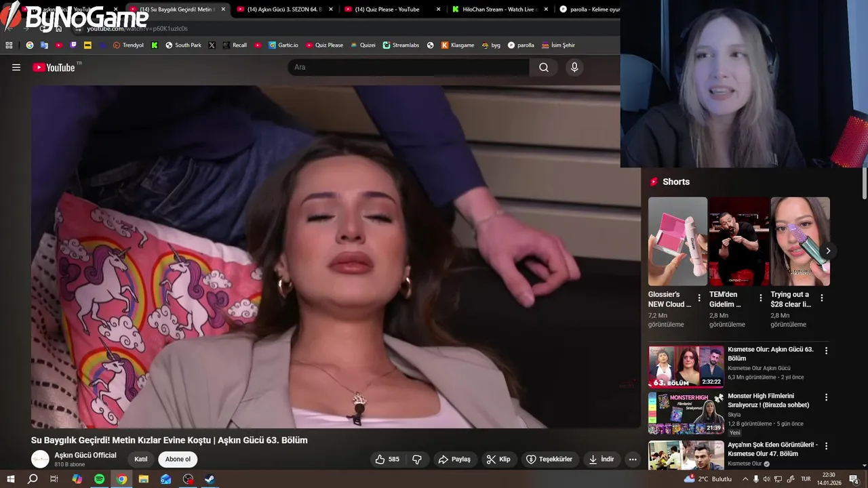Dislike the video
The width and height of the screenshot is (868, 488).
tap(417, 460)
